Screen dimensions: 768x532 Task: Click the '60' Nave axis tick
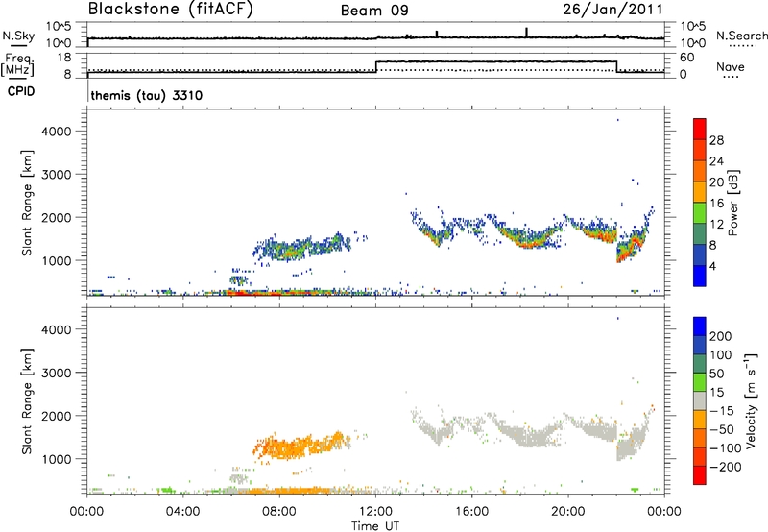tap(686, 58)
